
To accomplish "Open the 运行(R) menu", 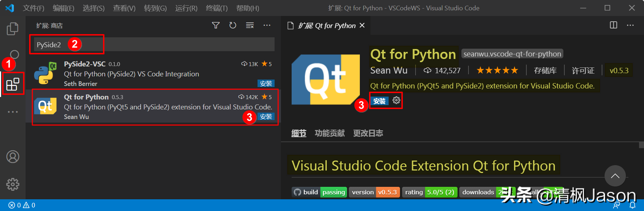I will (x=186, y=8).
